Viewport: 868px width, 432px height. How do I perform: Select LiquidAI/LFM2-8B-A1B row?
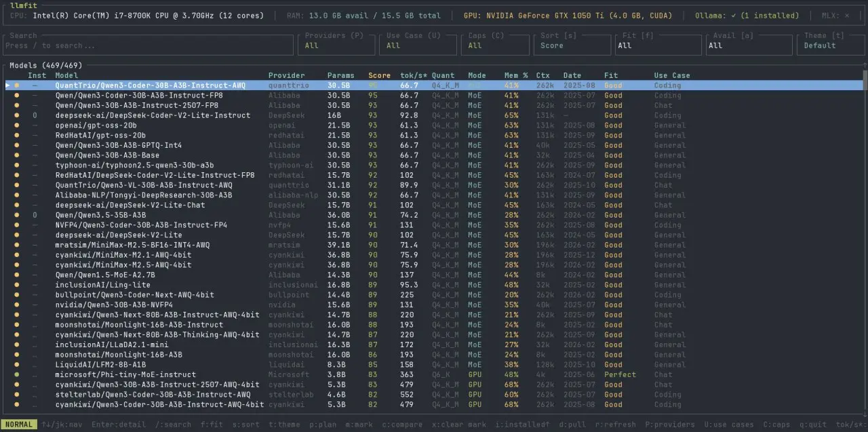pos(433,364)
